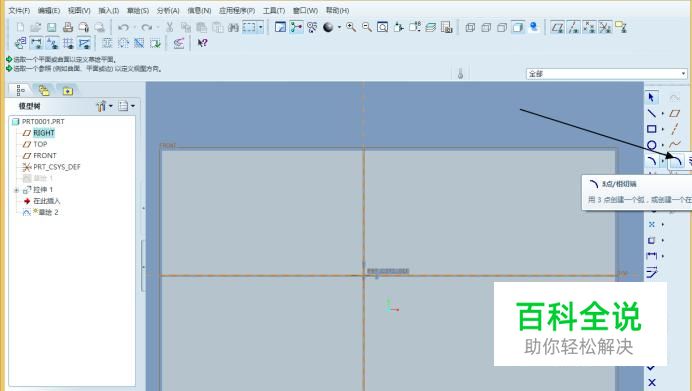Toggle the shaded display sphere icon

[328, 27]
